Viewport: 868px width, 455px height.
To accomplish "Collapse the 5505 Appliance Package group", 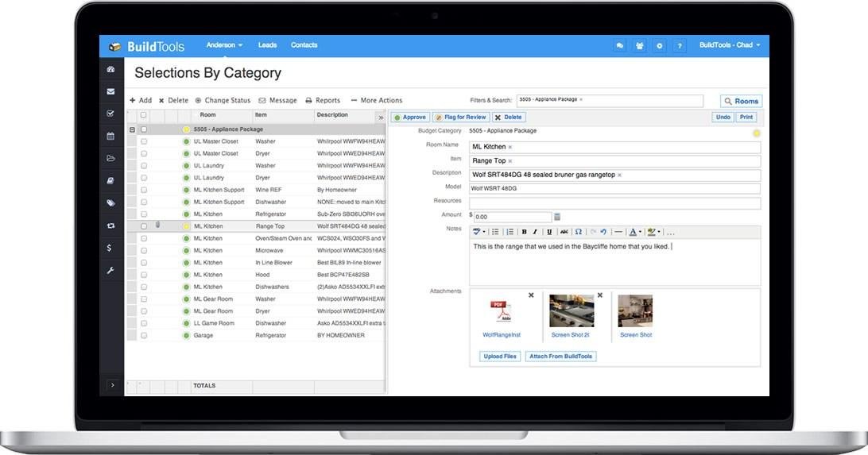I will [x=132, y=129].
